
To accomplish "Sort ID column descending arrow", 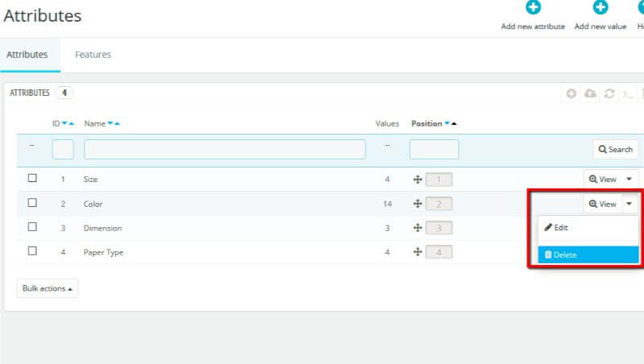I will (x=64, y=123).
